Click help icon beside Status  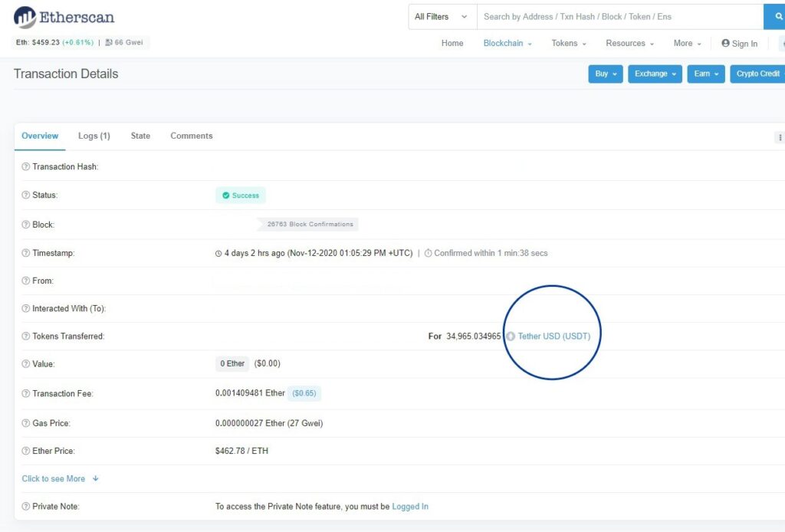tap(25, 195)
